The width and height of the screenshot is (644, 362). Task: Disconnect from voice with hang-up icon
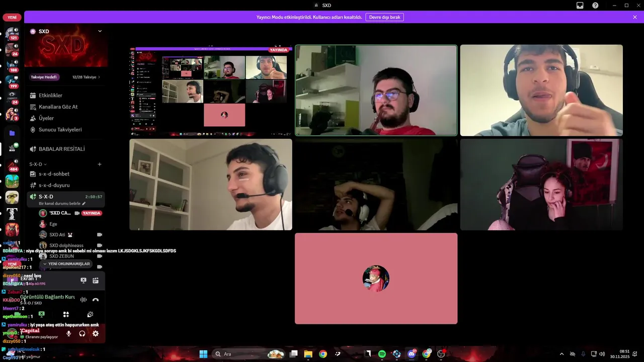click(x=96, y=300)
